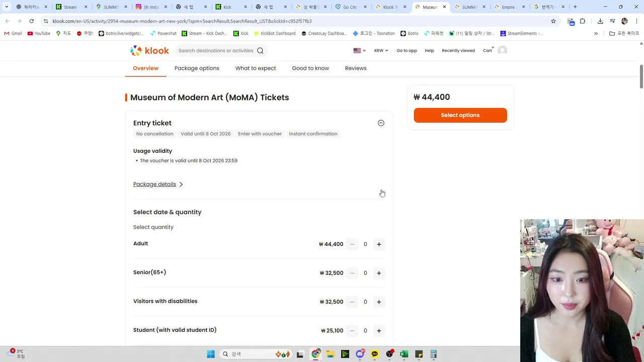Open OBS Studio from the taskbar
This screenshot has height=362, width=644.
[389, 354]
